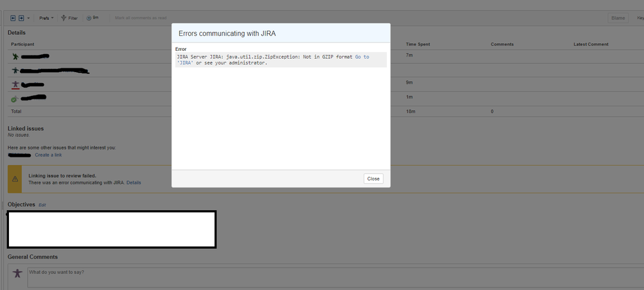The height and width of the screenshot is (290, 644).
Task: Click into the What do you want to say field
Action: pyautogui.click(x=336, y=278)
